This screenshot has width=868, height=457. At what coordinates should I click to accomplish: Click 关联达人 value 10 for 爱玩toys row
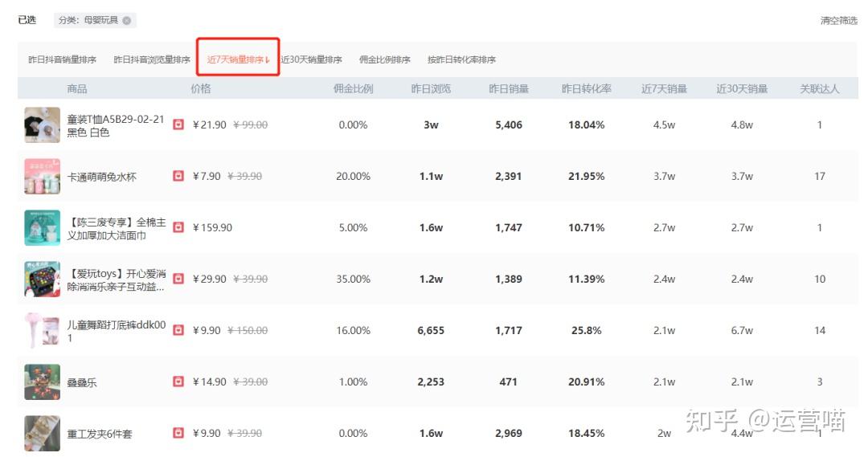819,279
